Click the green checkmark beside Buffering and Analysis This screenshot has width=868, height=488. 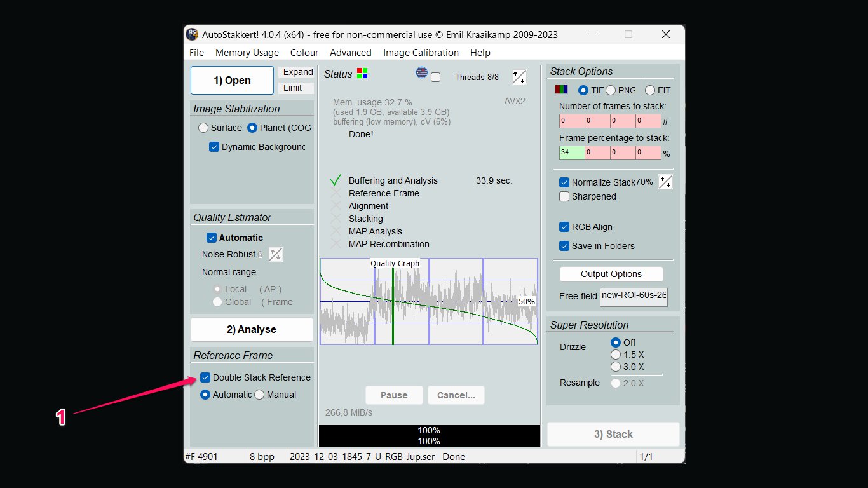pos(336,180)
